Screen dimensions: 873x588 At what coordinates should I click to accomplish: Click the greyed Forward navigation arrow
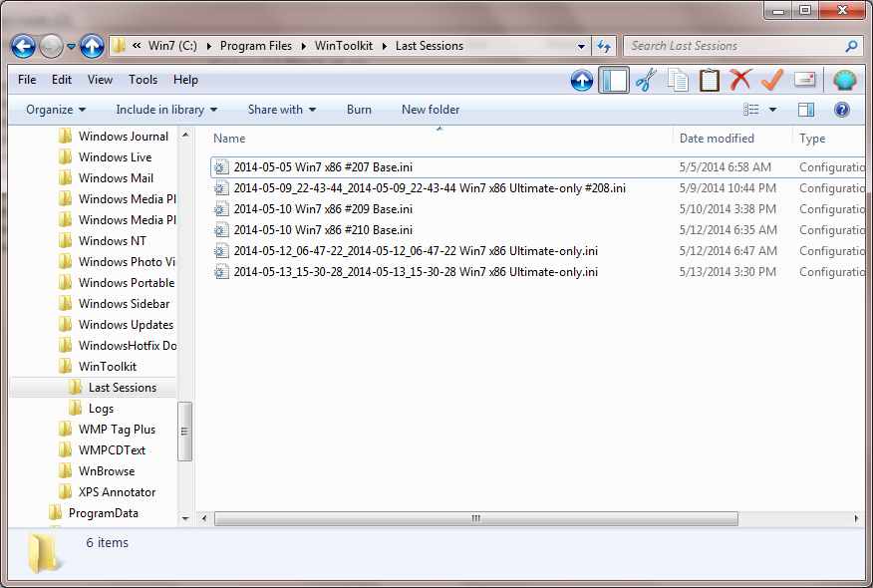coord(51,46)
